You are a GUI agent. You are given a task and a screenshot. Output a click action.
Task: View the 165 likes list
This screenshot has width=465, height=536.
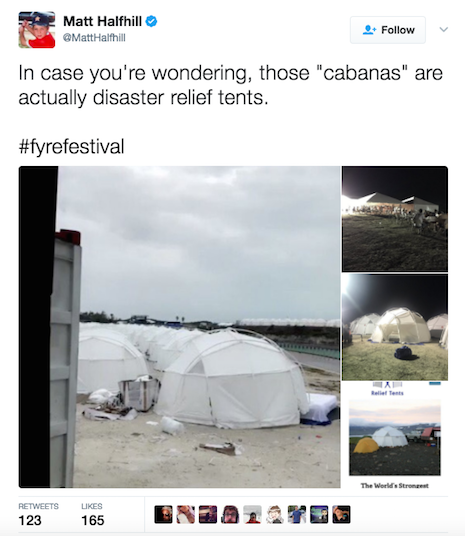(93, 514)
